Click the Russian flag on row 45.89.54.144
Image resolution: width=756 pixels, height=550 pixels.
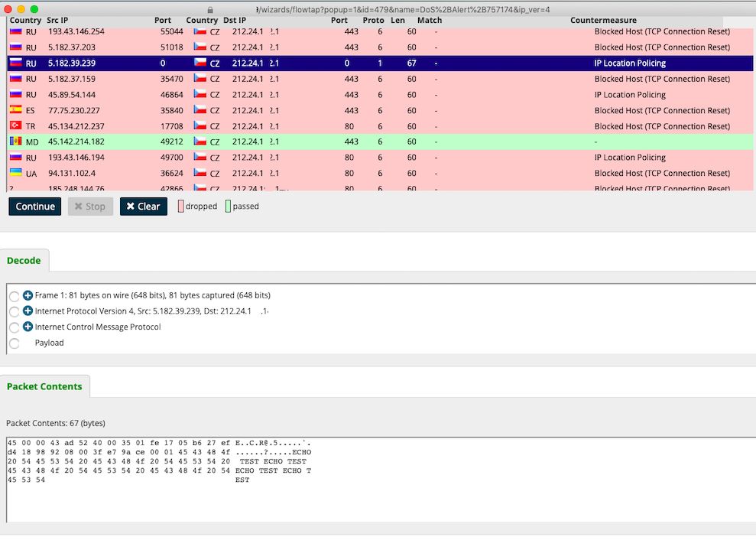pos(16,94)
